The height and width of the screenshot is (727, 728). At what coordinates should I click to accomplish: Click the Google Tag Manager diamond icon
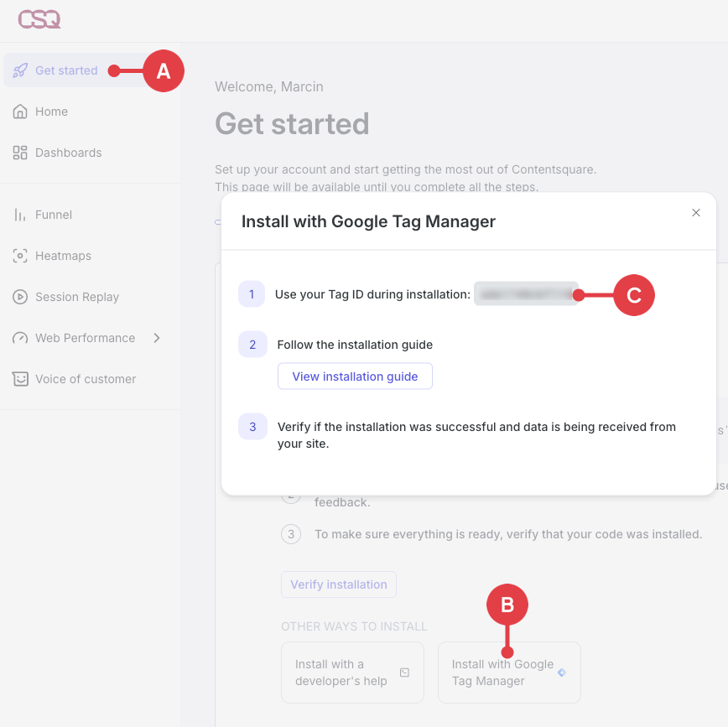[x=562, y=672]
